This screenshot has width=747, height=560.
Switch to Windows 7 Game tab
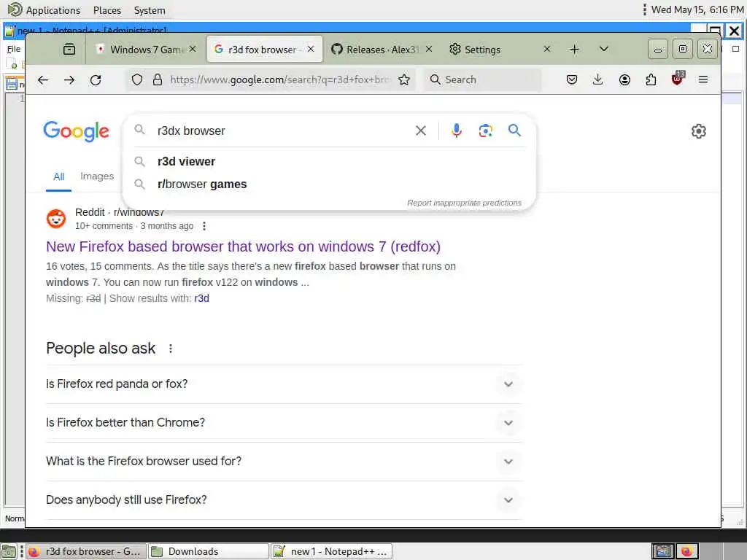(146, 50)
